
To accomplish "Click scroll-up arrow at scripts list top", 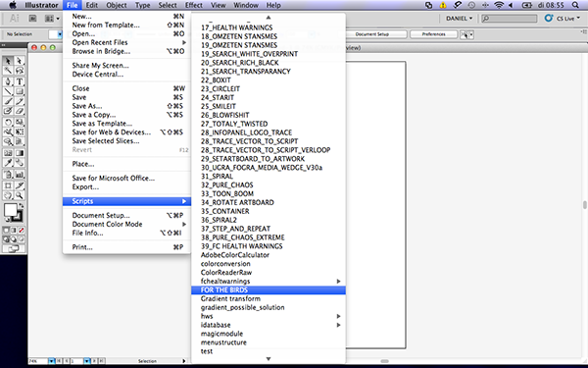I will coord(269,18).
